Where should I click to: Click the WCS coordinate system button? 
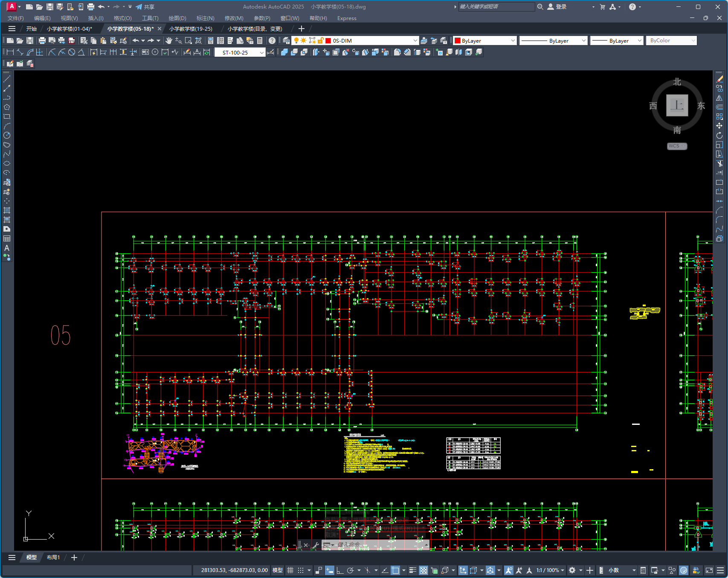tap(677, 146)
